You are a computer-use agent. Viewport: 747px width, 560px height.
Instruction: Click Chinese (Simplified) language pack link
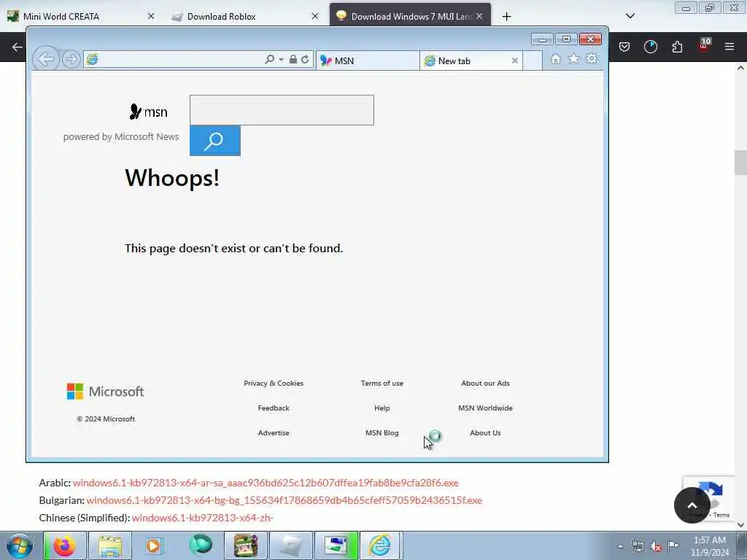203,518
